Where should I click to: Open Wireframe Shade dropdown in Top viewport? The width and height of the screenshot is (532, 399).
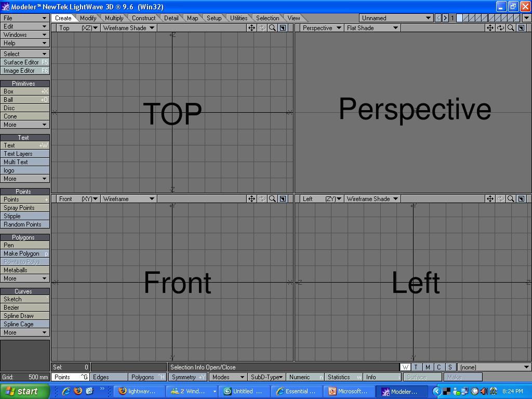tap(128, 28)
